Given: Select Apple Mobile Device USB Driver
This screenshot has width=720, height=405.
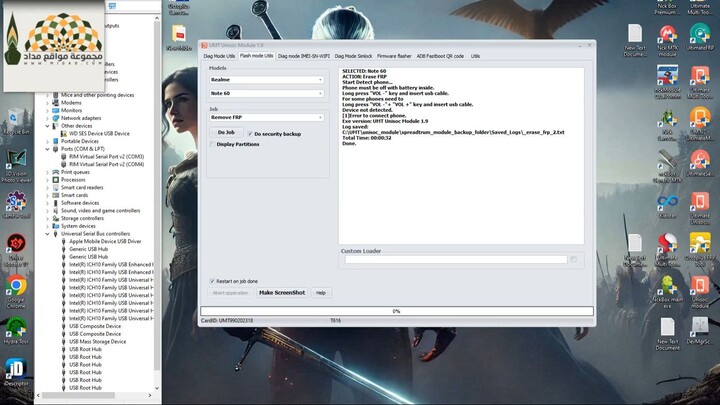Looking at the screenshot, I should (105, 242).
